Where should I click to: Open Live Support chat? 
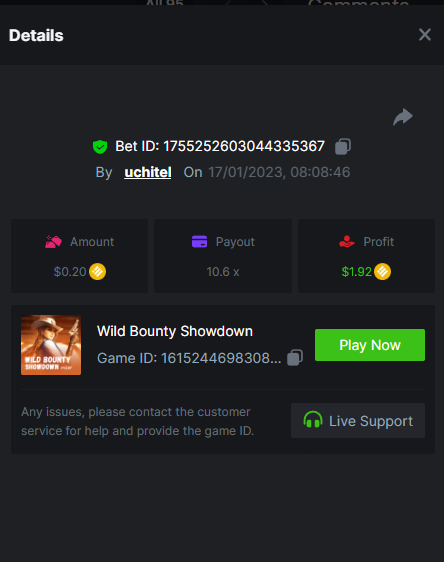point(358,420)
